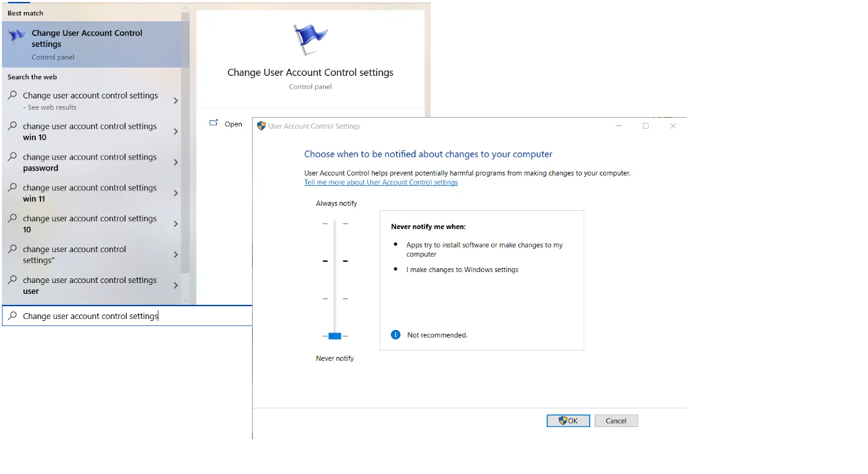Click inside the search box text field
868x474 pixels.
tap(127, 316)
